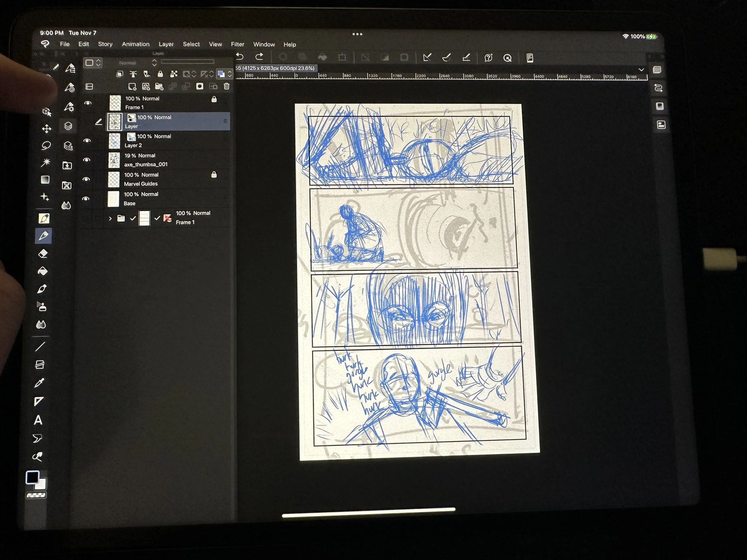Screen dimensions: 747x560
Task: Open the Filter menu
Action: tap(238, 44)
